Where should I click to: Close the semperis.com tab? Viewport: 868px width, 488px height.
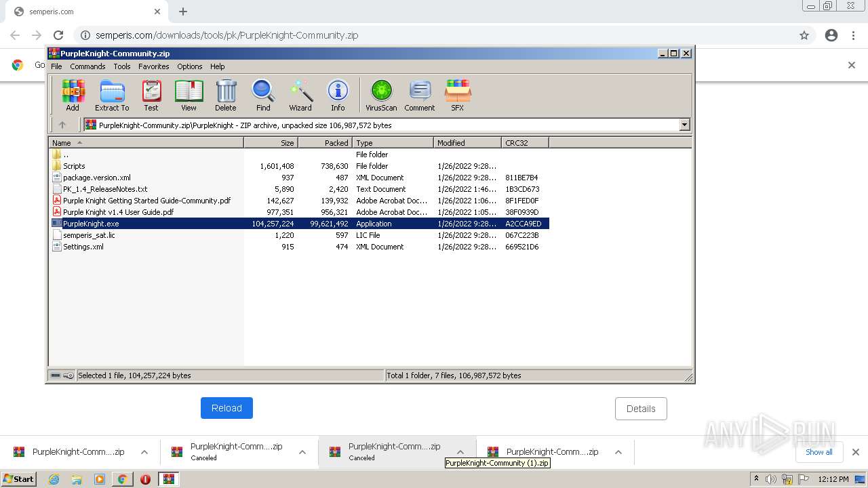click(x=157, y=12)
